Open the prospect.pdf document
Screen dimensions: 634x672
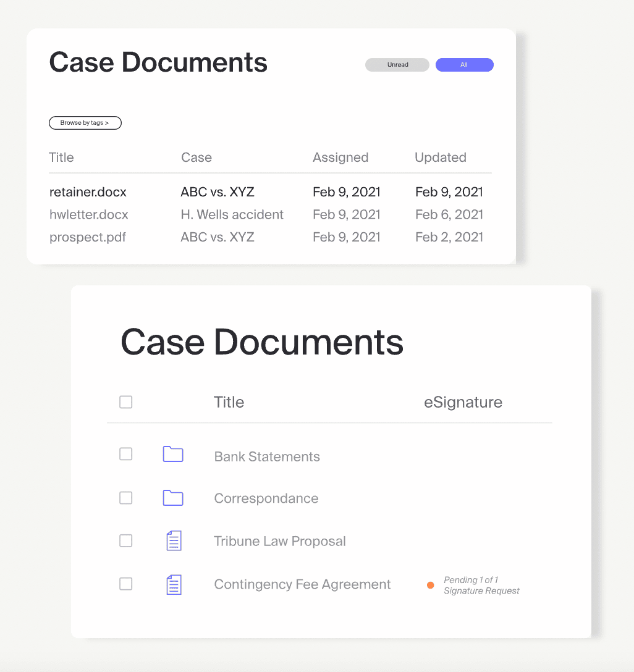(x=87, y=237)
